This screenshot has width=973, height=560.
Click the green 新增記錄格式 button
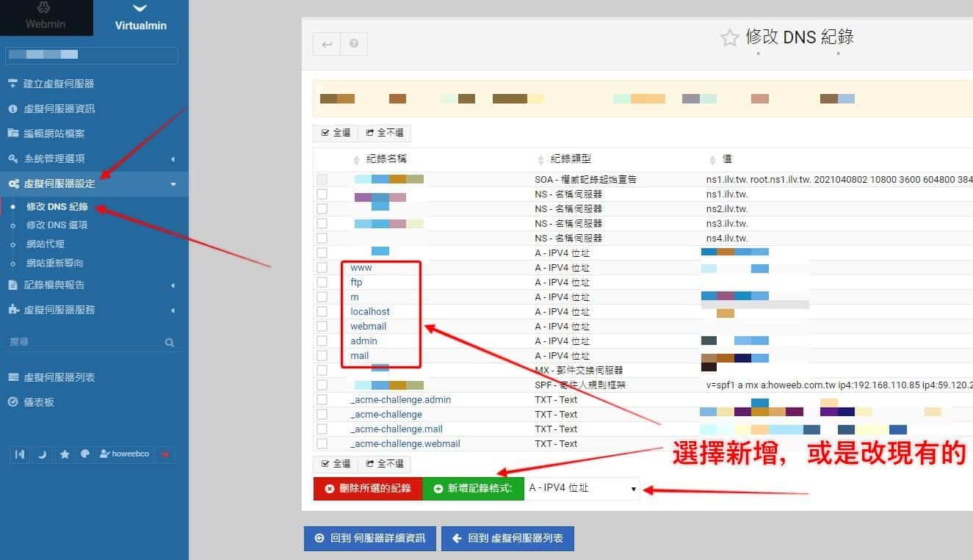tap(474, 488)
